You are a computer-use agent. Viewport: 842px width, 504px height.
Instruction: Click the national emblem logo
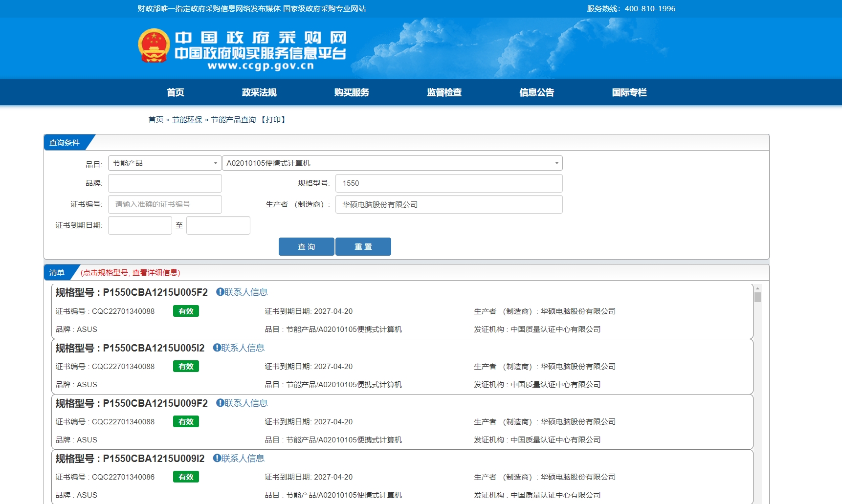[x=154, y=45]
